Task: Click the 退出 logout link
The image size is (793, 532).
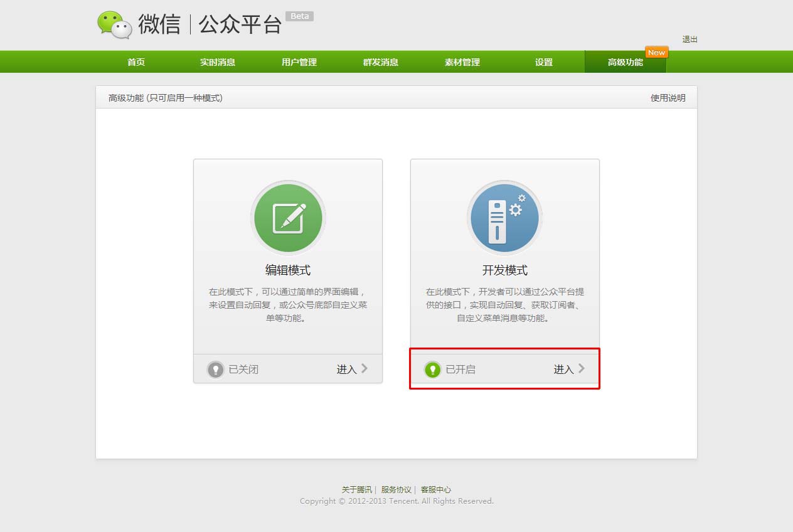Action: tap(689, 40)
